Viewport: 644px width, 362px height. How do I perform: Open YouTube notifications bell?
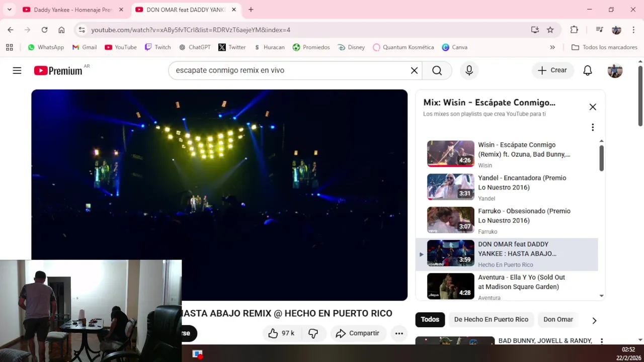(x=587, y=70)
